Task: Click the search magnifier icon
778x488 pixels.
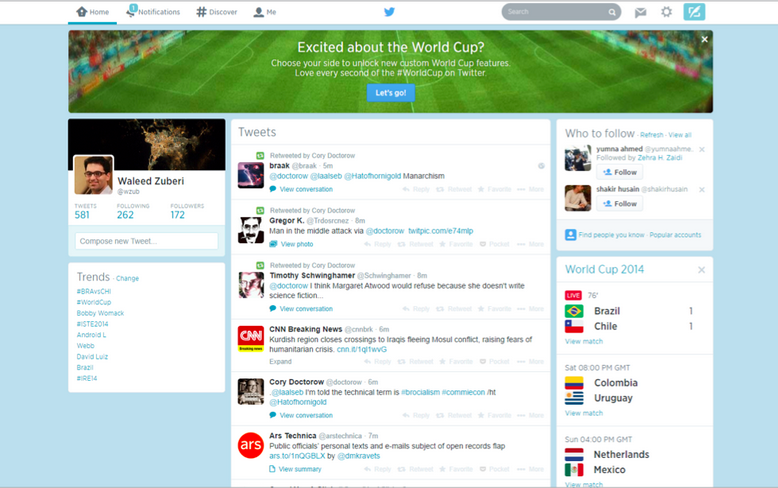Action: pyautogui.click(x=612, y=12)
